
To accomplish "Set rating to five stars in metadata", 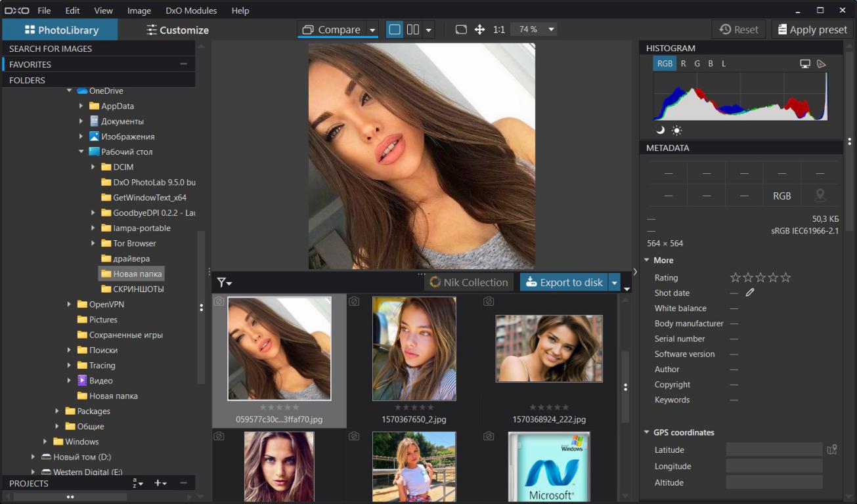I will [785, 278].
